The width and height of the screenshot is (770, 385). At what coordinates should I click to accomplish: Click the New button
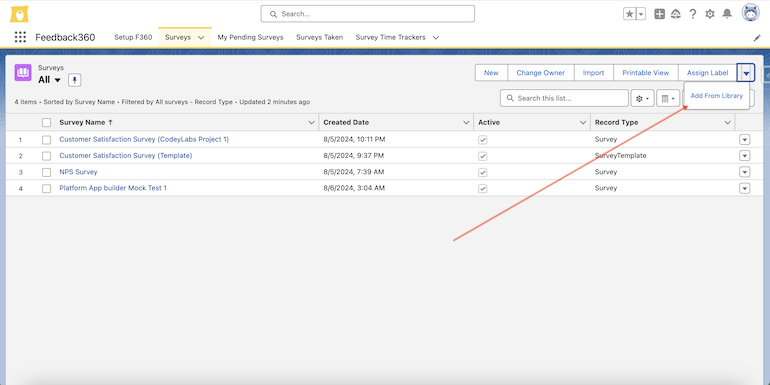[491, 73]
